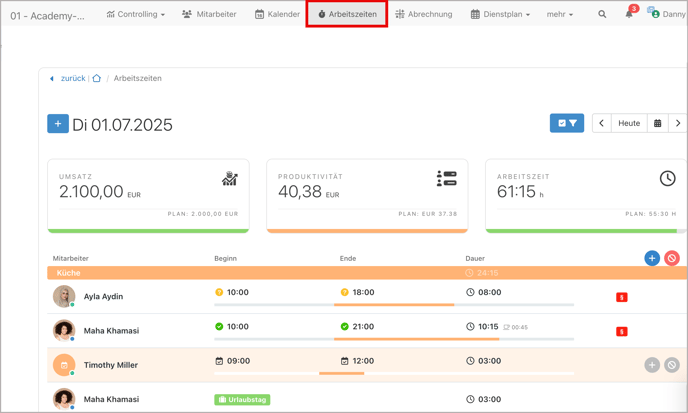Expand the Controlling dropdown menu
688x413 pixels.
[x=135, y=15]
